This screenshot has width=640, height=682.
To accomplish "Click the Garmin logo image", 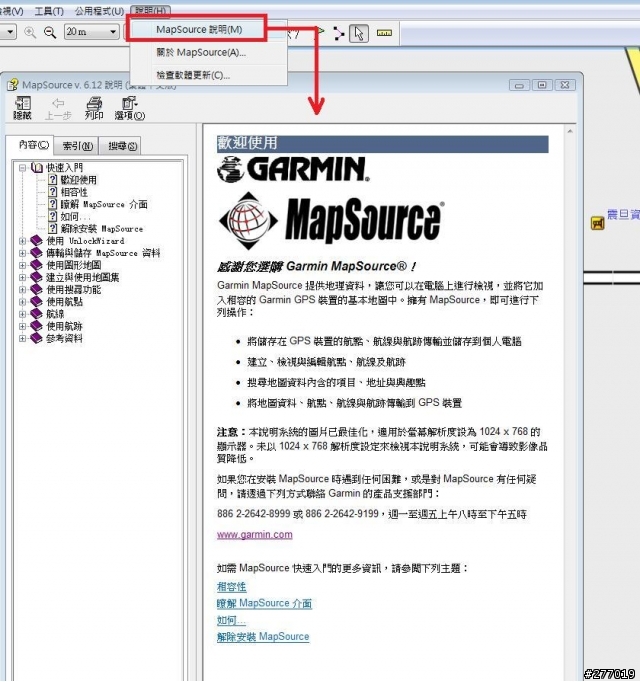I will click(293, 169).
